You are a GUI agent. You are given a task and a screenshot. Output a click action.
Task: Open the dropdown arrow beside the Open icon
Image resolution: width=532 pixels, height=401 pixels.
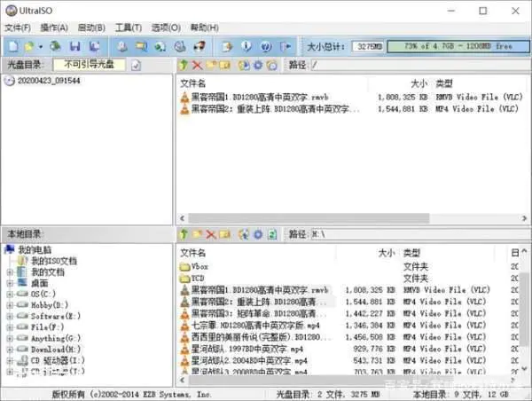coord(41,46)
